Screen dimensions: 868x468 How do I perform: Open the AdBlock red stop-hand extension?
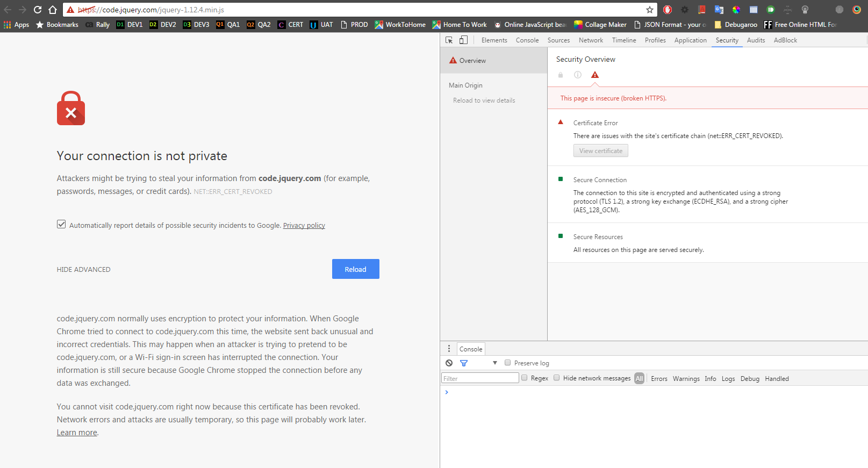pyautogui.click(x=668, y=10)
